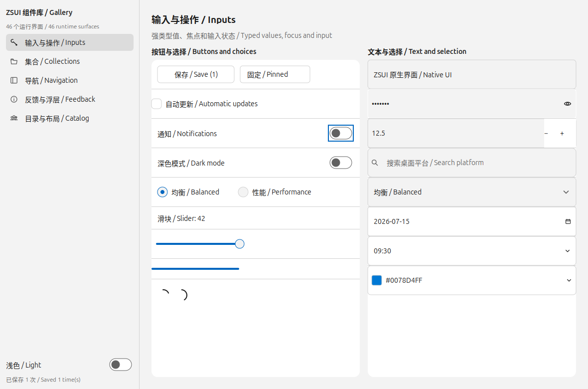Click the info icon beside Feedback
This screenshot has height=389, width=588.
(x=14, y=100)
